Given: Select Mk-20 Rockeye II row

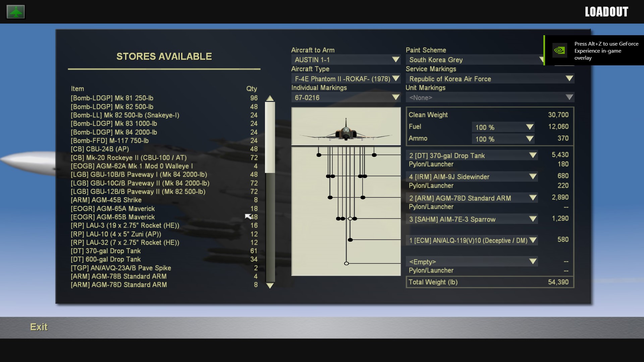Looking at the screenshot, I should (x=164, y=158).
